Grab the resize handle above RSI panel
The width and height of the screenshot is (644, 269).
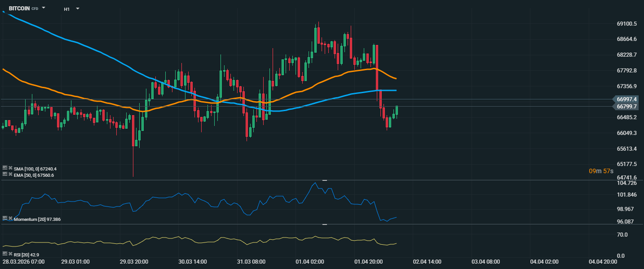pos(324,224)
